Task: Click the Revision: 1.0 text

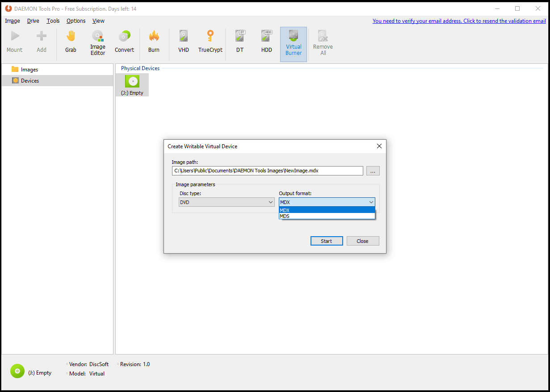Action: pyautogui.click(x=135, y=364)
